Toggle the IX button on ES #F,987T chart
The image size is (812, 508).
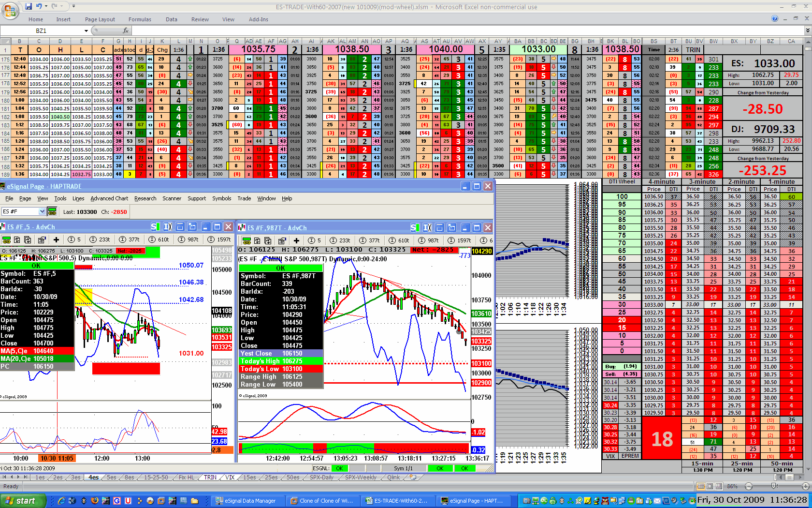tap(427, 228)
